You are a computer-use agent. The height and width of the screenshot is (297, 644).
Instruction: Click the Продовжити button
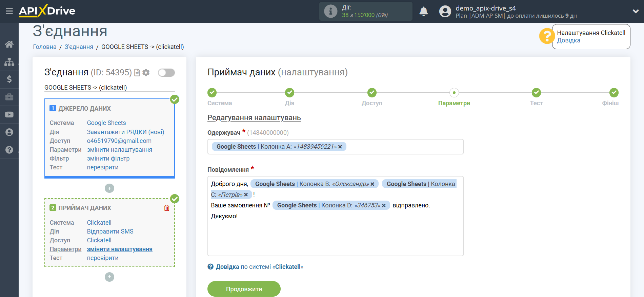[244, 289]
